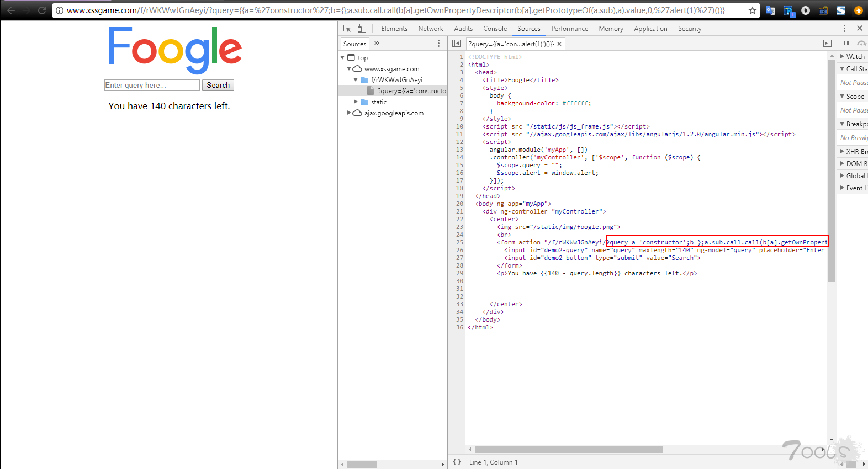
Task: Open the camera screenshot extension
Action: 823,10
